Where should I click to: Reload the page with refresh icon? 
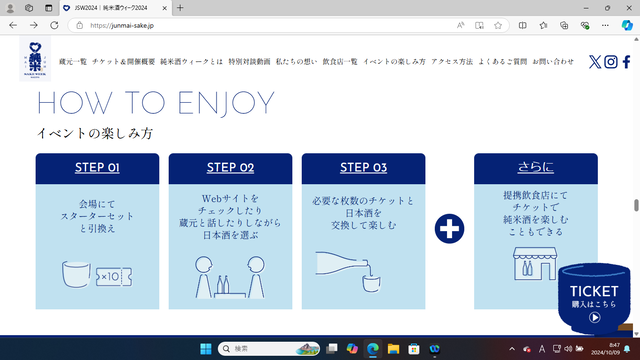[54, 25]
